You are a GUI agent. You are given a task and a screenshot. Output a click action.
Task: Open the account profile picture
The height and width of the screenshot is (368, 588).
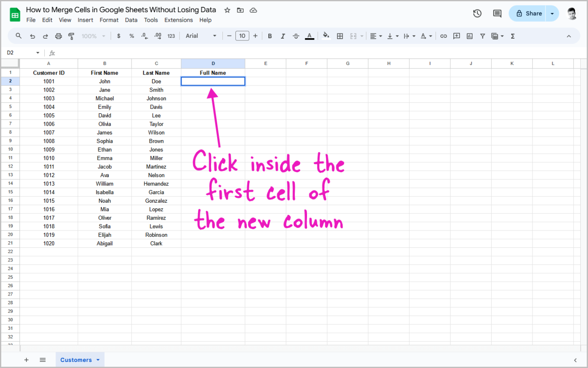click(x=572, y=13)
